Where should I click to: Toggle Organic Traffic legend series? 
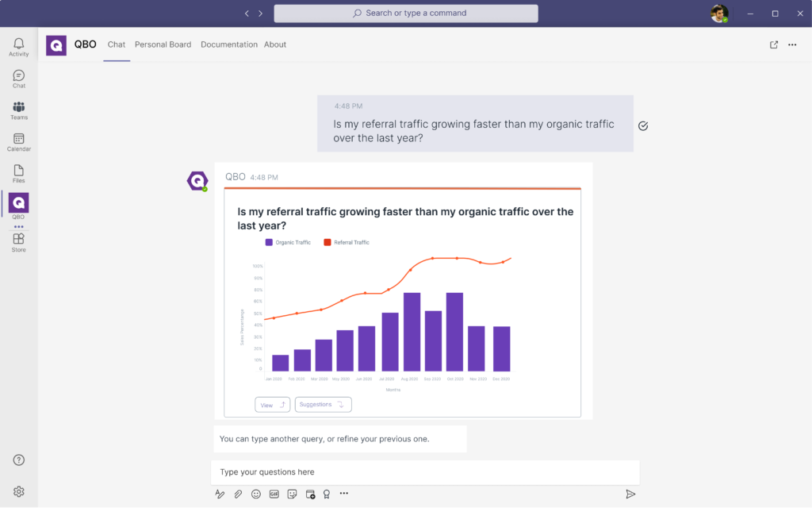(288, 242)
